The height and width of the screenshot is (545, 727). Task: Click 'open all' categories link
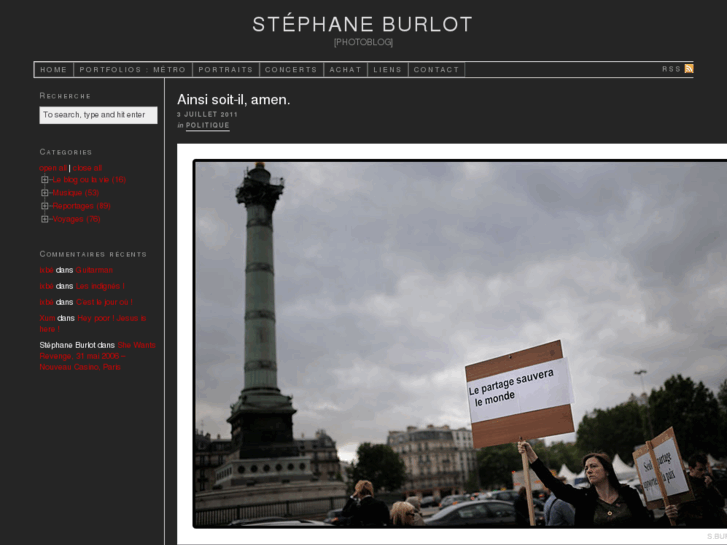tap(53, 168)
